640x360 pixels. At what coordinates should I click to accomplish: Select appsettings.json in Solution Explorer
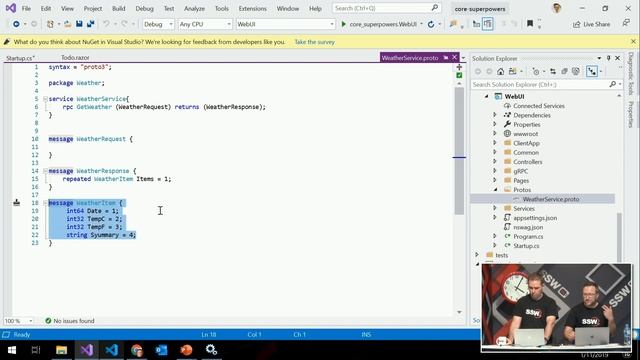535,218
